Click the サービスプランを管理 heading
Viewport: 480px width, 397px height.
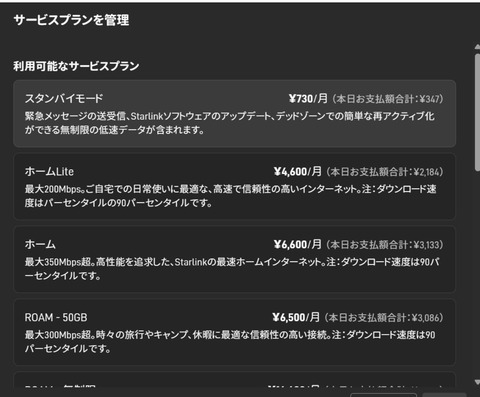[x=71, y=20]
